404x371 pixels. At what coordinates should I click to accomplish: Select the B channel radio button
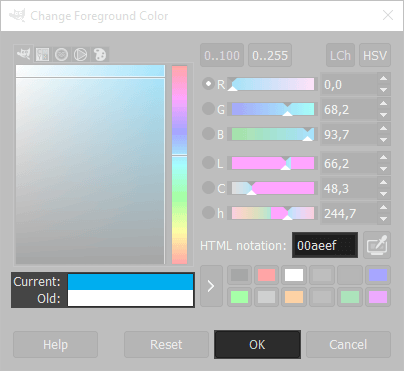coord(208,134)
